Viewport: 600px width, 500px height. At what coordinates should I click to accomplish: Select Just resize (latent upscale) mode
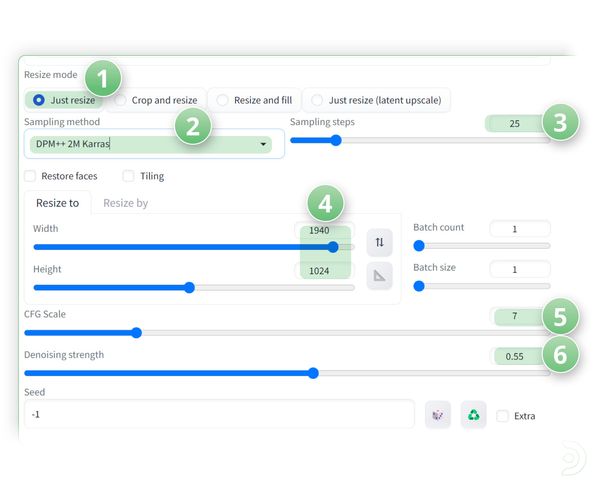click(x=318, y=100)
